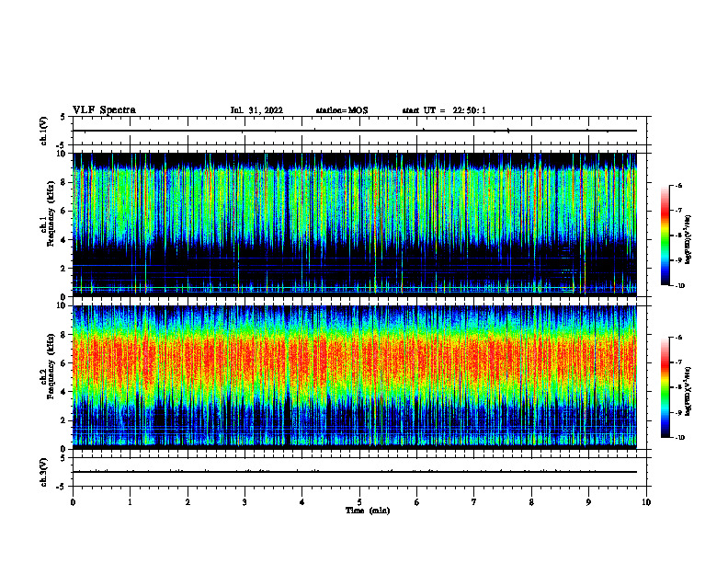Click time-axis tick label "1"

[130, 502]
